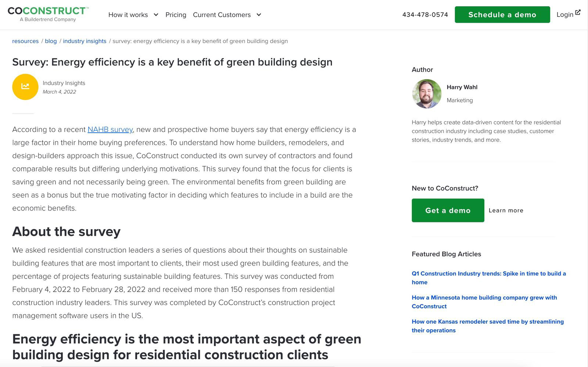This screenshot has width=588, height=367.
Task: Click the Author heading in the sidebar
Action: click(422, 69)
